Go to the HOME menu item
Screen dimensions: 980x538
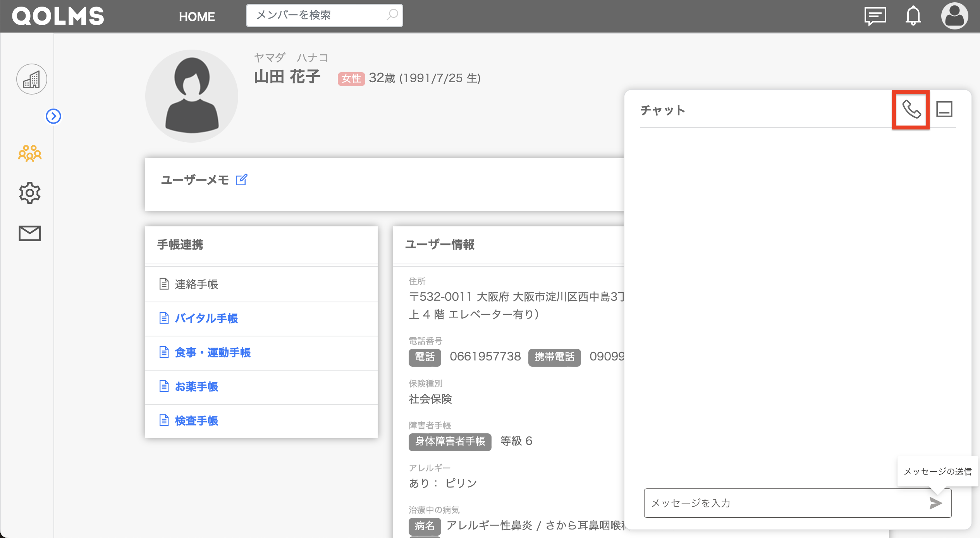(197, 17)
